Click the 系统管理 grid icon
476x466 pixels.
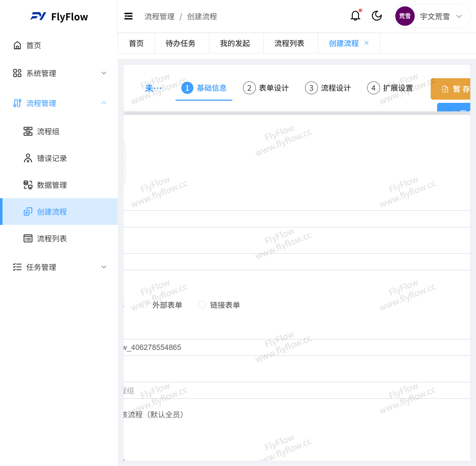(17, 73)
